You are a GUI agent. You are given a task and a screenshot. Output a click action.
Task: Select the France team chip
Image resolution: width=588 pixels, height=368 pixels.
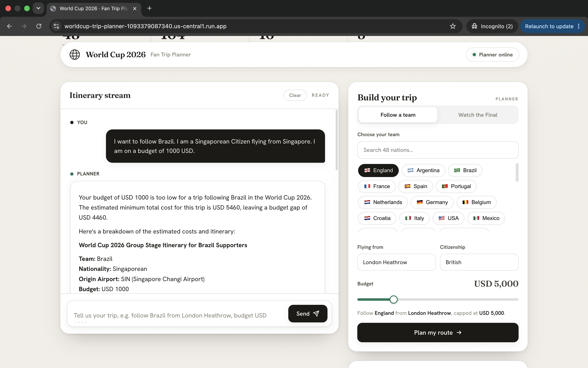(377, 186)
